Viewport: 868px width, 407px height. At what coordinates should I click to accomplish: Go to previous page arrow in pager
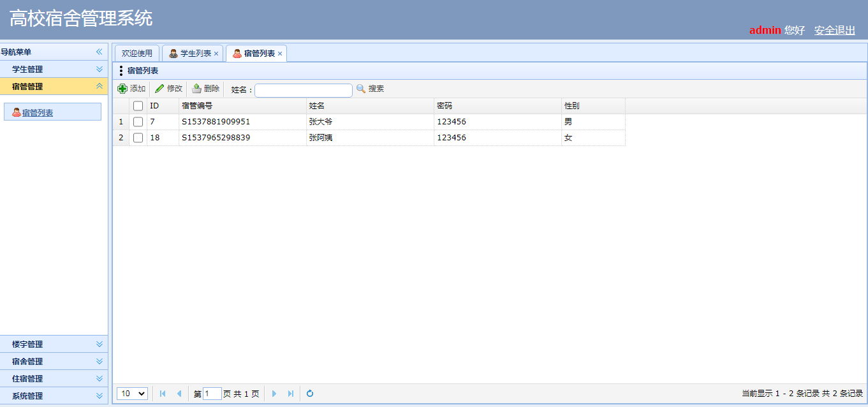[x=179, y=394]
